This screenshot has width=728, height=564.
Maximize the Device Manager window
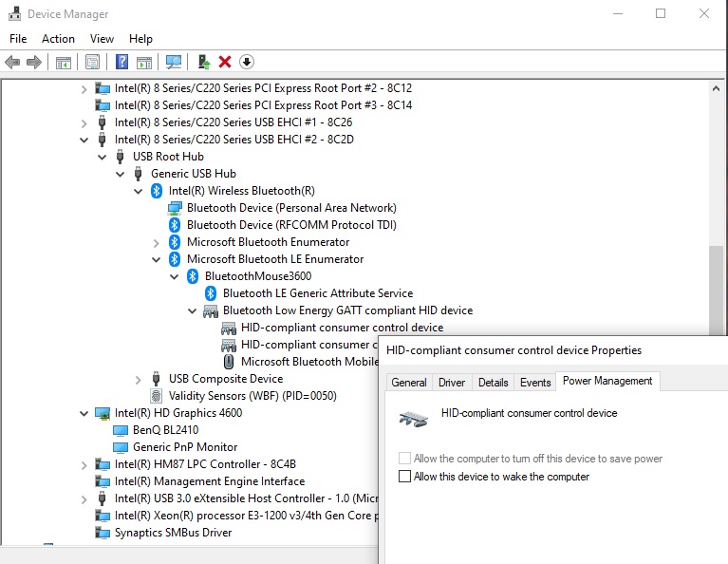pyautogui.click(x=661, y=13)
